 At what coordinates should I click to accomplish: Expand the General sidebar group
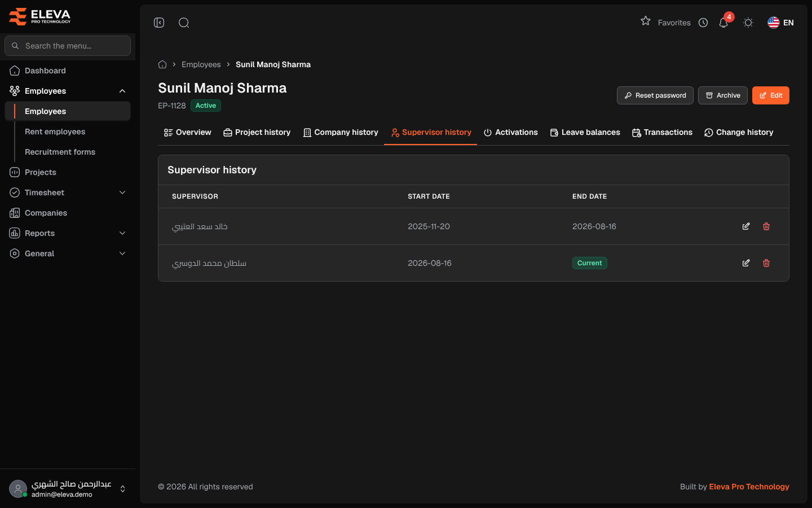pos(68,253)
